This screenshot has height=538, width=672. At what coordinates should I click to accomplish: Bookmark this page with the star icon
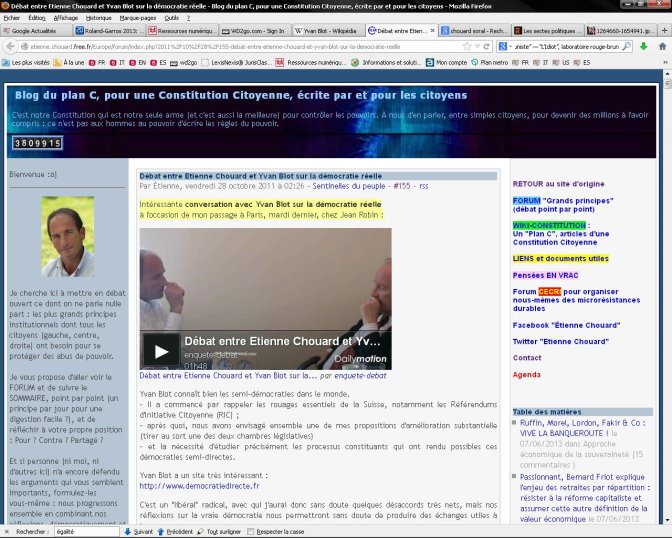click(x=467, y=46)
